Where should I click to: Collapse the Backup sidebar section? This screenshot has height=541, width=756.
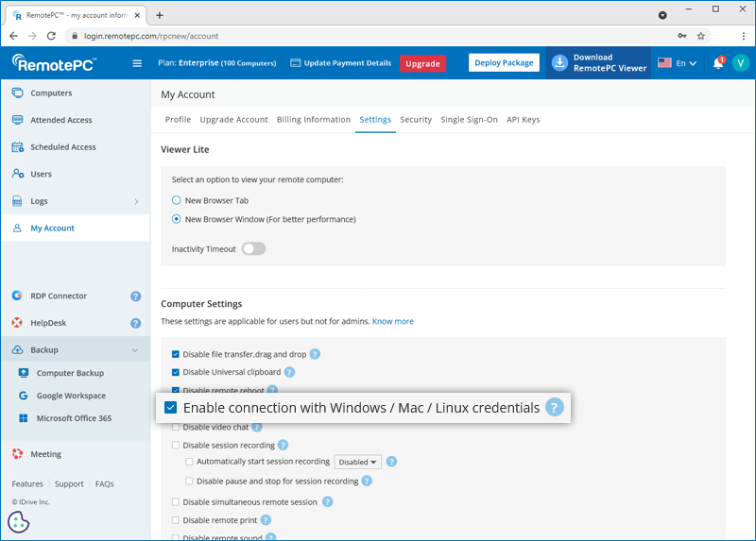[135, 350]
